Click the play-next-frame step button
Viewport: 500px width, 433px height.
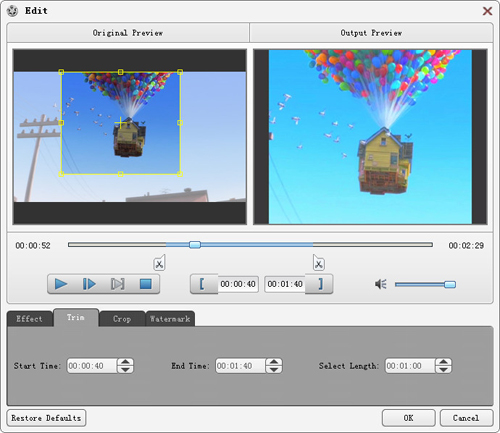click(x=89, y=284)
